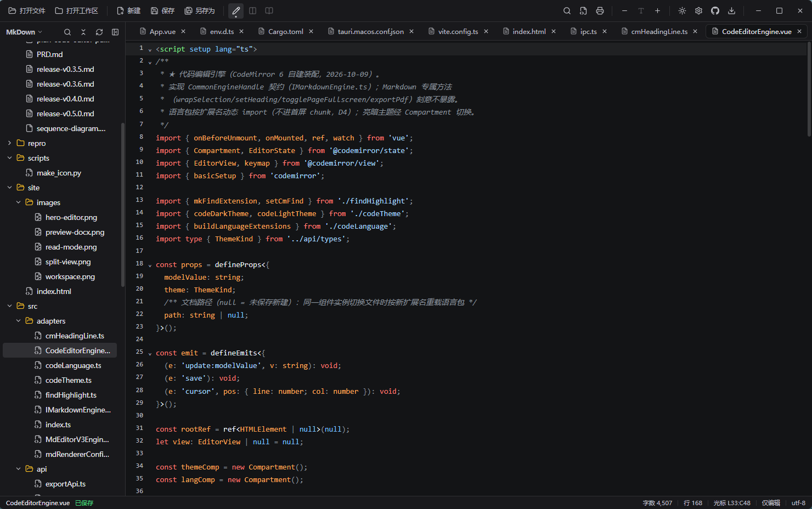This screenshot has height=509, width=812.
Task: Click the download icon in the toolbar
Action: point(731,11)
